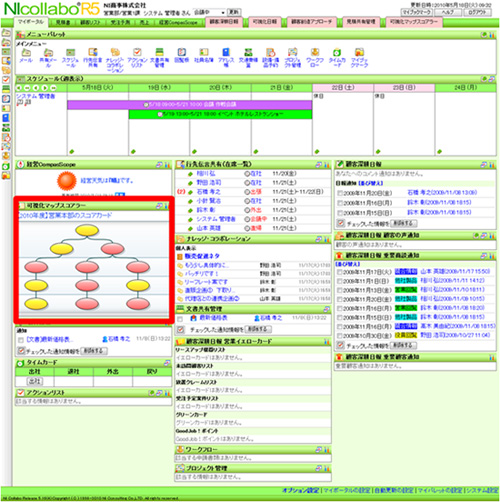Check the 2009年11月17日 negotiation notice checkbox
Image resolution: width=500 pixels, height=502 pixels.
click(340, 272)
